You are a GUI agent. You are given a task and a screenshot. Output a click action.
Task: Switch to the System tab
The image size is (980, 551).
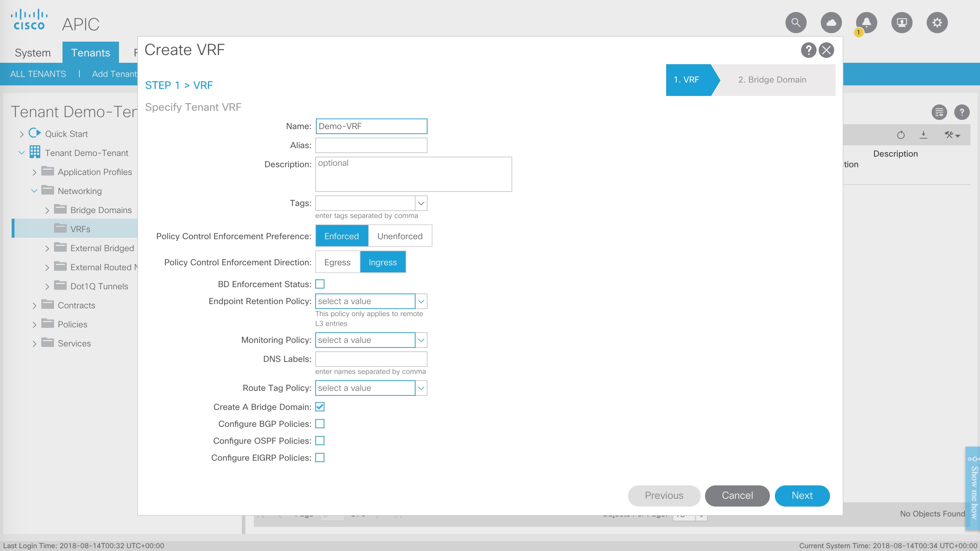pyautogui.click(x=33, y=53)
